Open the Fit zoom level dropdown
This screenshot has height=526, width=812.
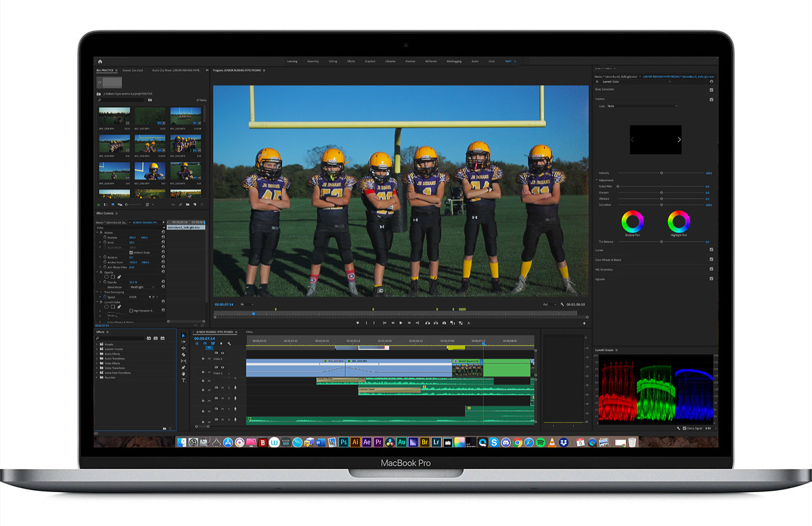pos(247,304)
